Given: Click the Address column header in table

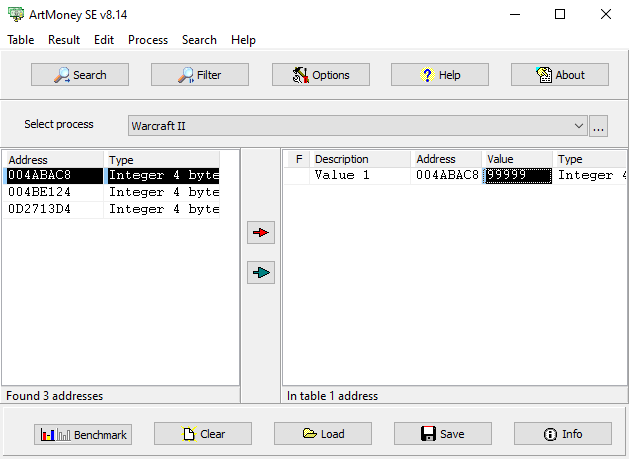Looking at the screenshot, I should click(446, 159).
